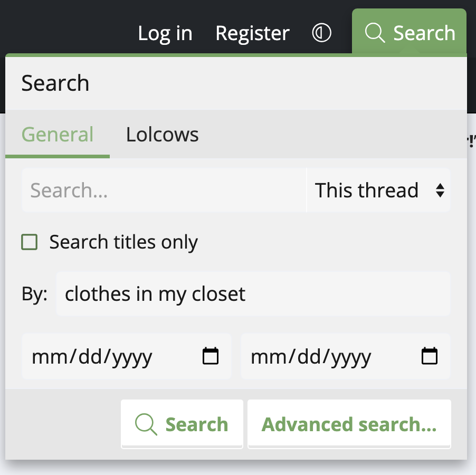Switch to the Lolcows tab
This screenshot has height=475, width=476.
coord(162,135)
